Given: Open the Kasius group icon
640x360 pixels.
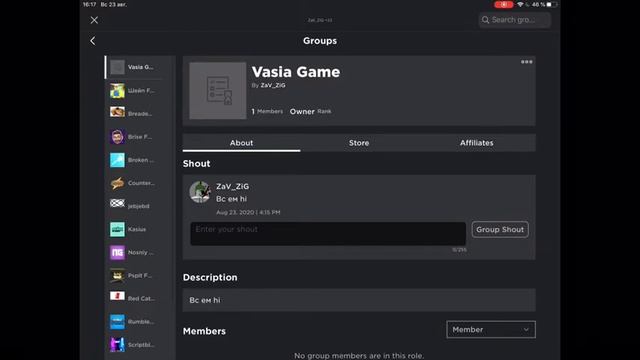Looking at the screenshot, I should [117, 229].
